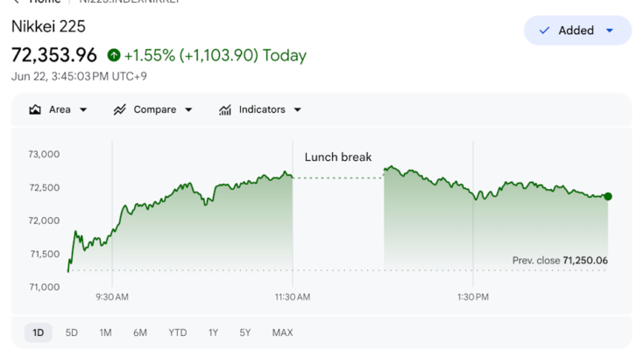Image resolution: width=644 pixels, height=350 pixels.
Task: Click the green up-arrow change icon
Action: (x=114, y=55)
